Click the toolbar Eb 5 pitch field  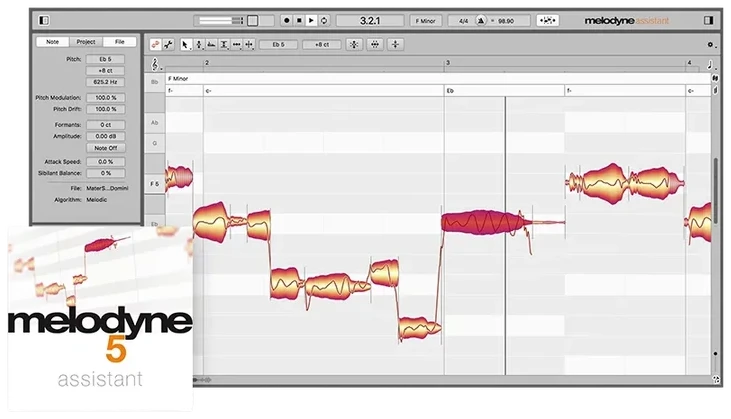click(x=278, y=45)
